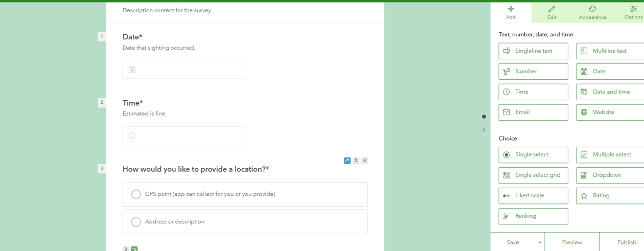Add a Singleline text question
Viewport: 644px width, 251px height.
point(533,51)
